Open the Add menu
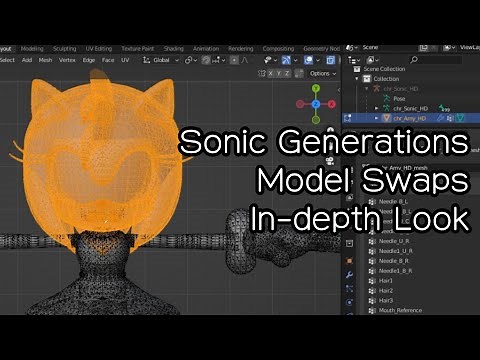Viewport: 480px width, 360px height. pyautogui.click(x=27, y=60)
